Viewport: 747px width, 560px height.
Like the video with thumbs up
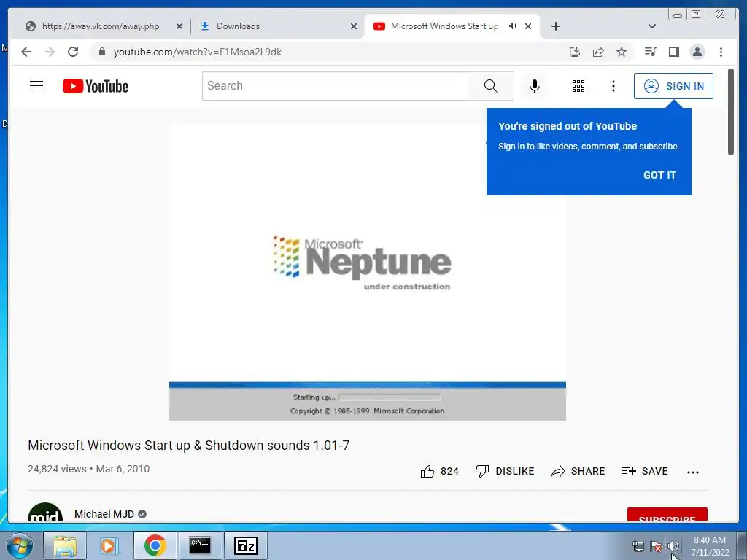click(x=439, y=472)
